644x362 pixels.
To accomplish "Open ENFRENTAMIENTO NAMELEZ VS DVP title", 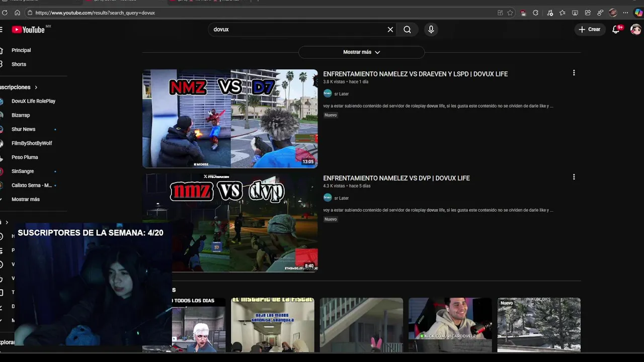I will [x=396, y=178].
